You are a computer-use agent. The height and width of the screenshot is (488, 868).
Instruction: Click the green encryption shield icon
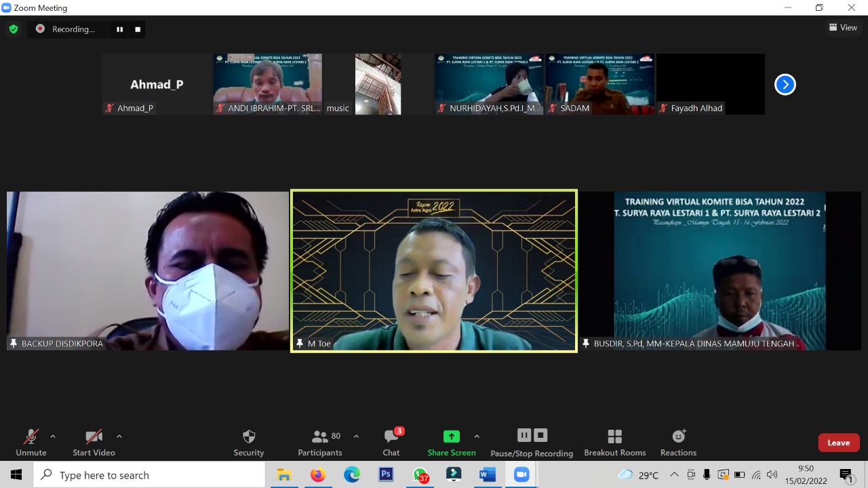[14, 29]
